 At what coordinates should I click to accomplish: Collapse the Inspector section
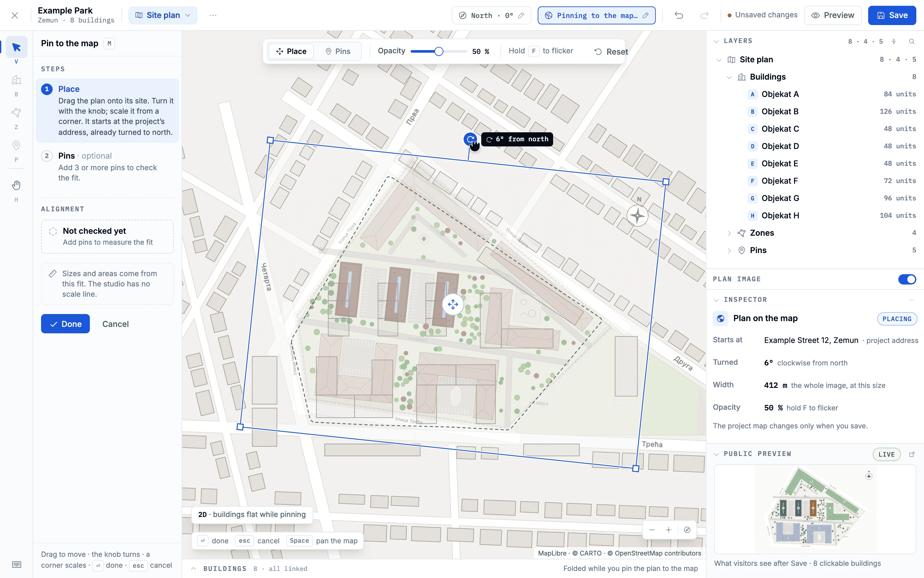point(716,300)
